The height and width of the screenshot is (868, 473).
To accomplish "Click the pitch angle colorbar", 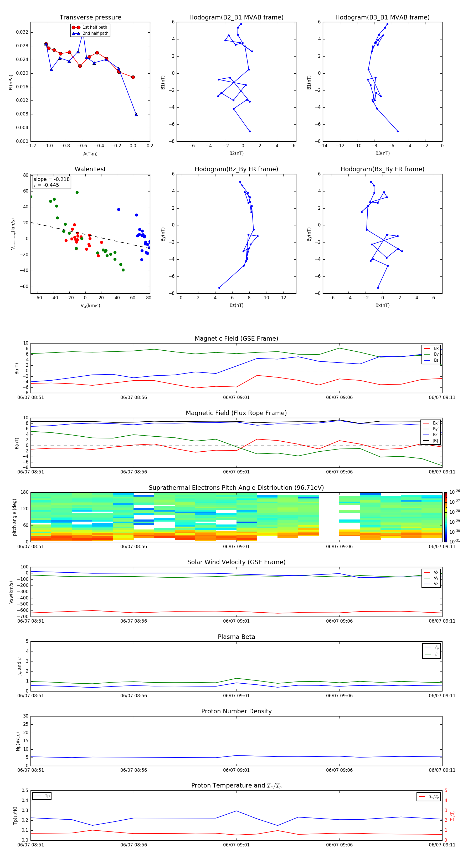I will 446,517.
